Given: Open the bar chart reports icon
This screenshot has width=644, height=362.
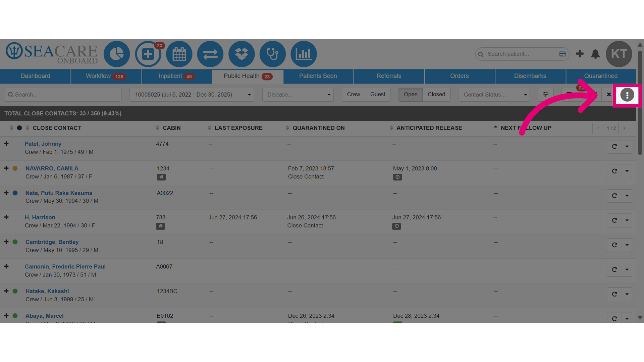Looking at the screenshot, I should click(x=304, y=54).
